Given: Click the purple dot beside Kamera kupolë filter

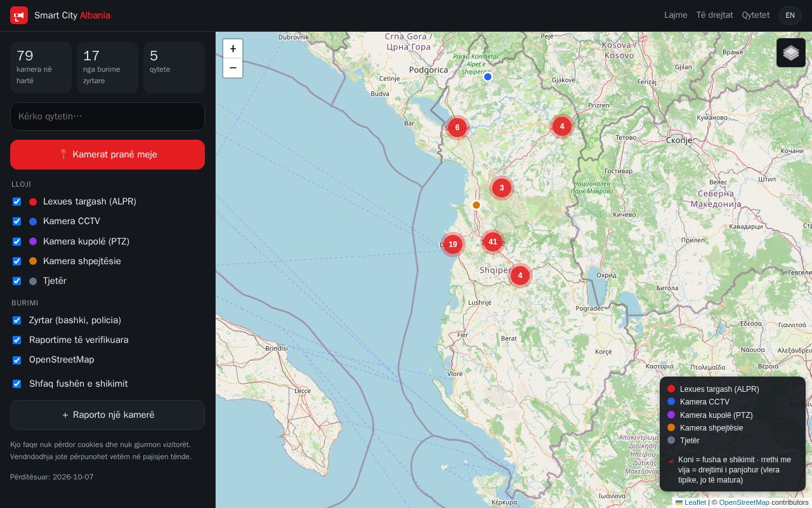Looking at the screenshot, I should click(x=33, y=241).
